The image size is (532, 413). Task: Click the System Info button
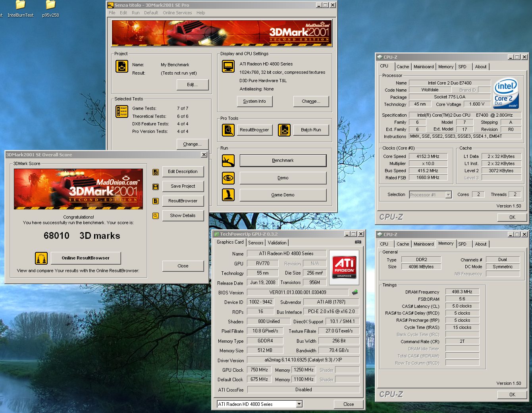254,101
